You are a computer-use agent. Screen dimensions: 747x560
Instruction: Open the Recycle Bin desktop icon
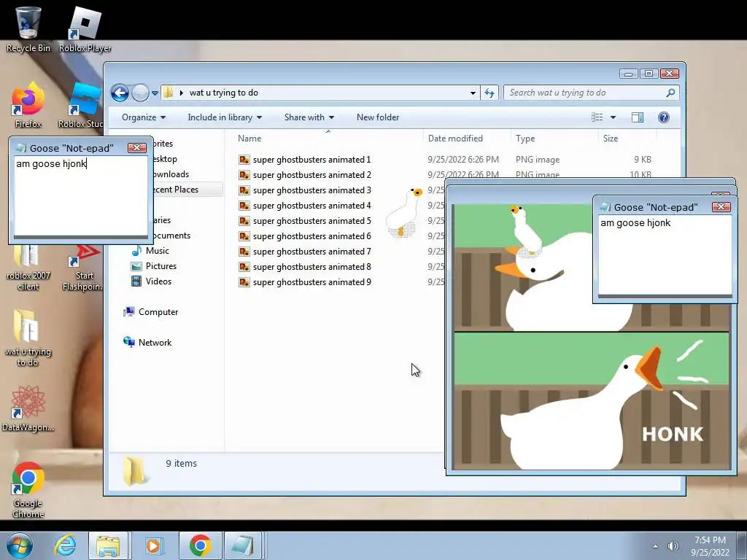pyautogui.click(x=28, y=29)
